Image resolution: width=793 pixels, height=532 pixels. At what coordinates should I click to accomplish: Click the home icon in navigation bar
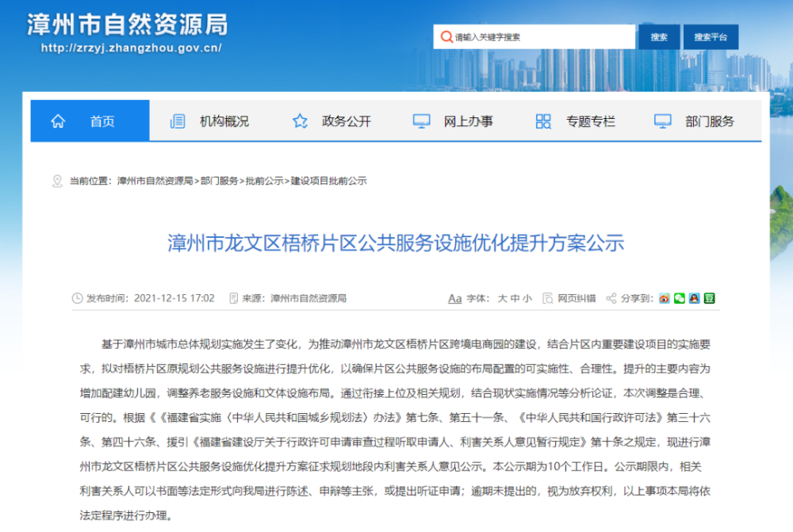point(58,121)
